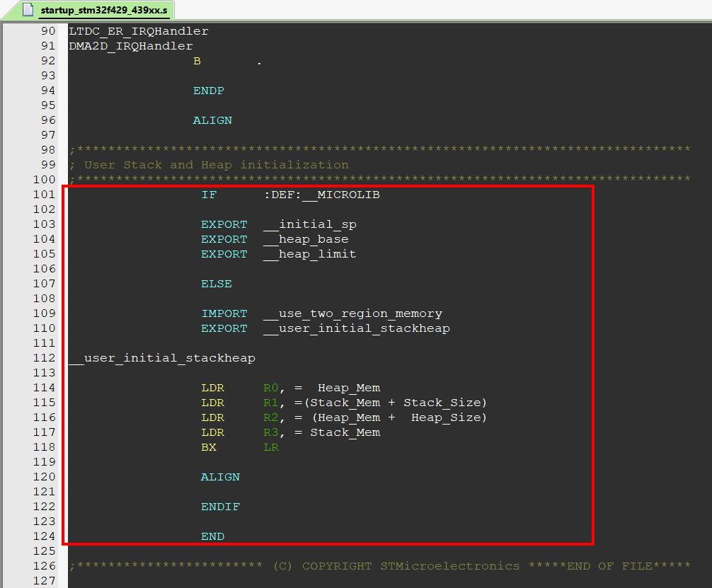
Task: Click the document icon on the file tab
Action: 27,11
